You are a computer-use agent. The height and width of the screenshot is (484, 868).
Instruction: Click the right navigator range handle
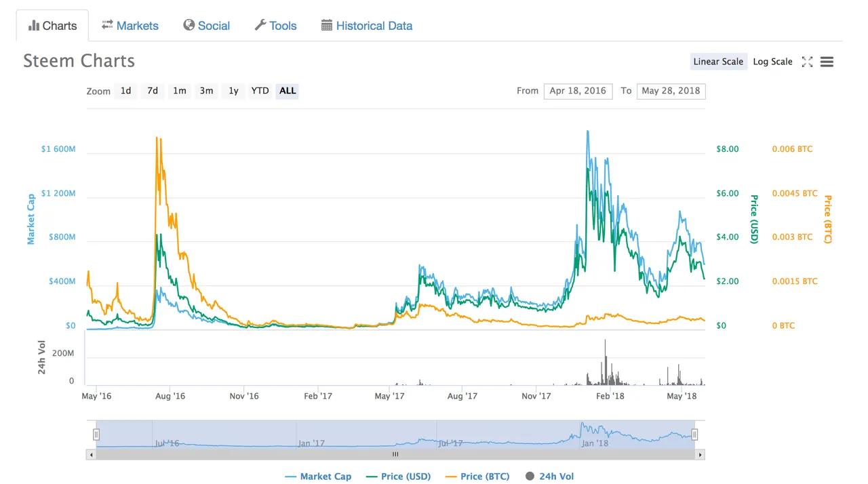coord(694,435)
